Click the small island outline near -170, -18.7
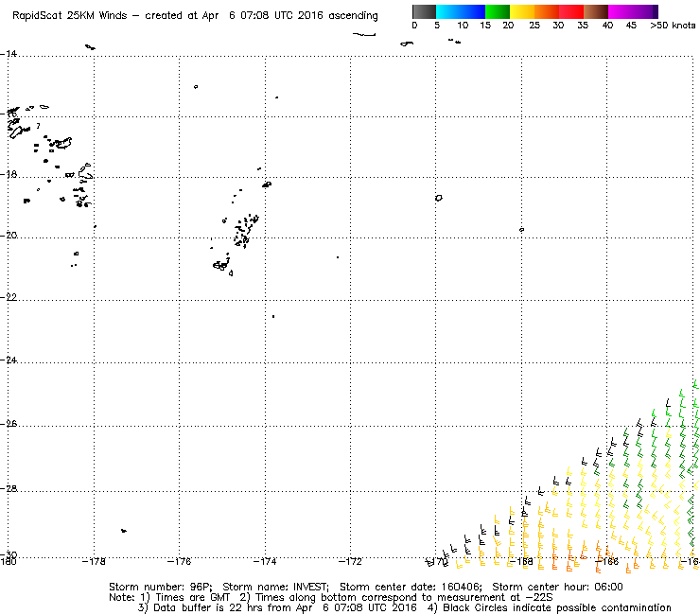 pos(439,198)
